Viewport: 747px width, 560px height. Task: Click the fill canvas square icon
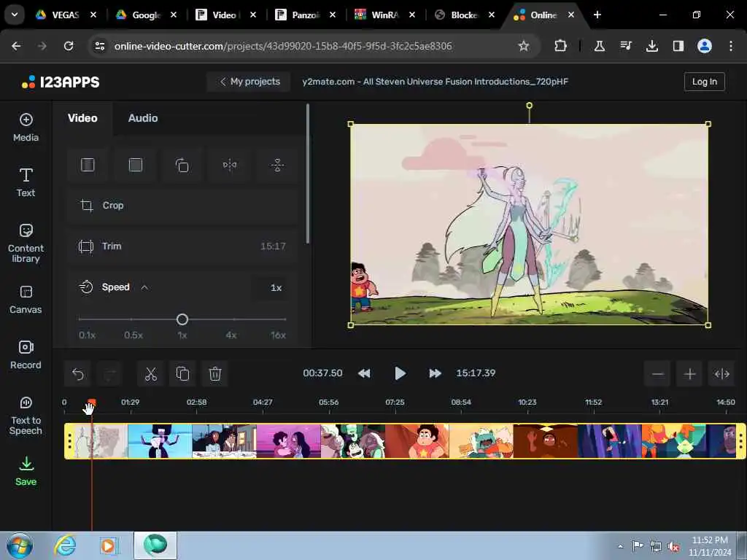click(x=135, y=165)
